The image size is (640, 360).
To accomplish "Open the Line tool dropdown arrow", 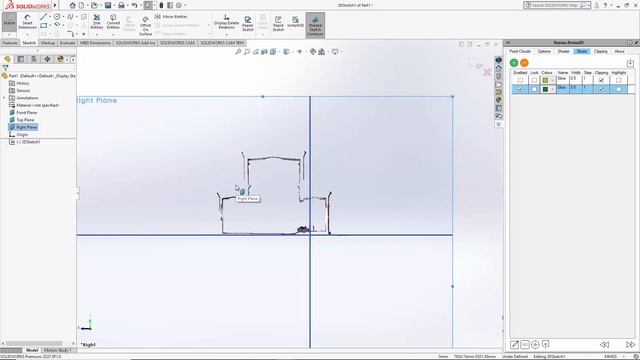I will pyautogui.click(x=50, y=17).
